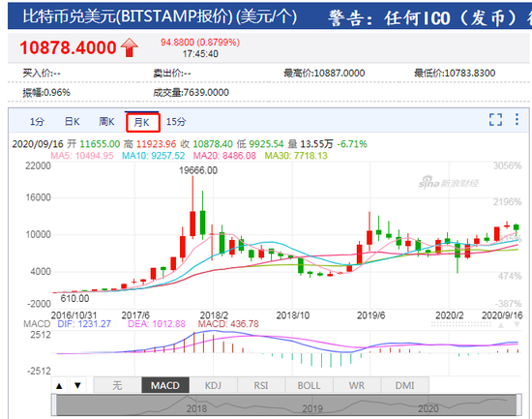Click the red up-arrow price icon

coord(130,47)
